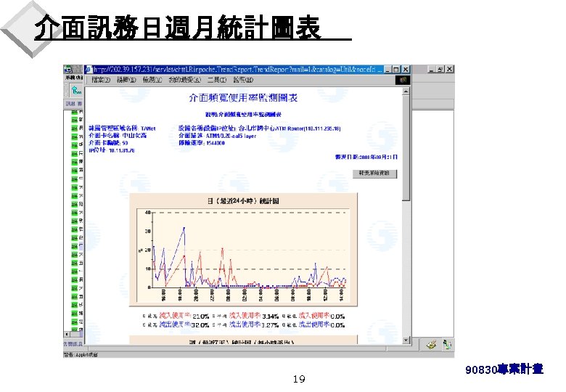The image size is (566, 392).
Task: Select the 訊息 tab in the background window
Action: coord(70,104)
